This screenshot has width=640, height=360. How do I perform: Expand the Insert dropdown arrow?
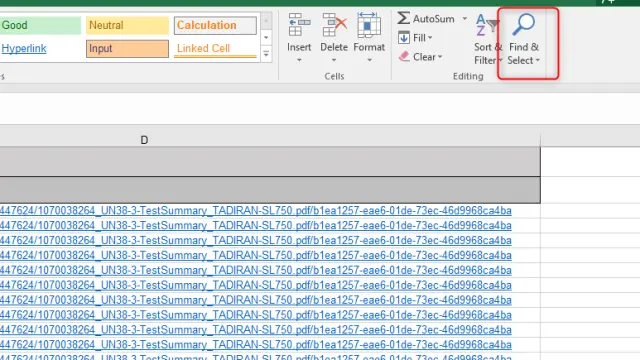[x=299, y=60]
